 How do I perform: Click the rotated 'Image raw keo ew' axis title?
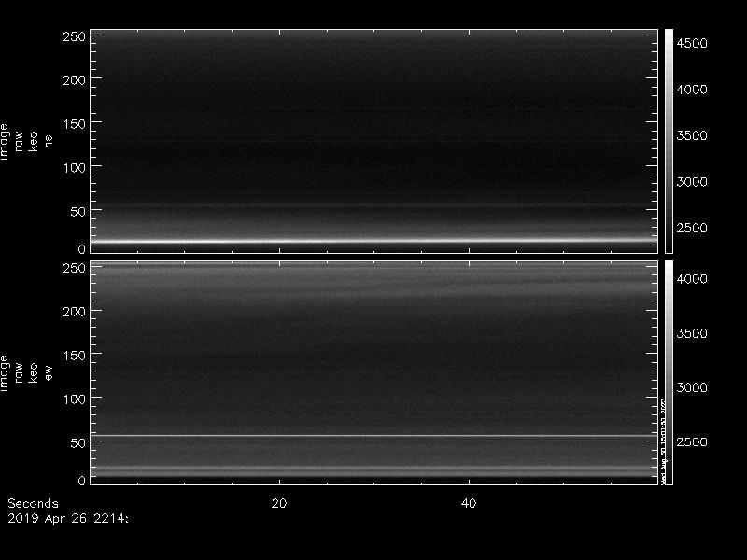point(26,372)
